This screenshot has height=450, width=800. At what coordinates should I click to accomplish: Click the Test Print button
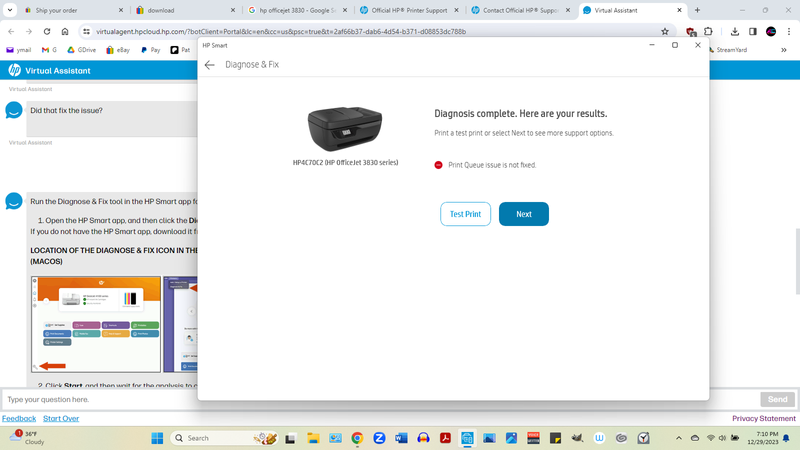(465, 214)
